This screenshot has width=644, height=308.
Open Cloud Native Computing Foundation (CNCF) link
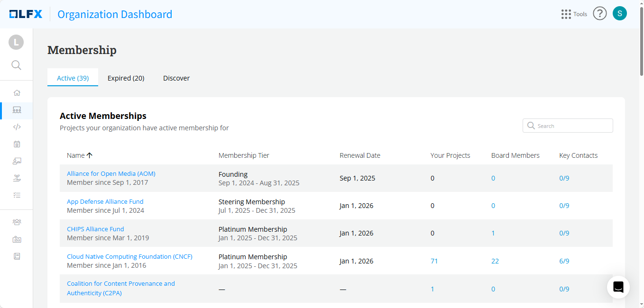coord(129,256)
